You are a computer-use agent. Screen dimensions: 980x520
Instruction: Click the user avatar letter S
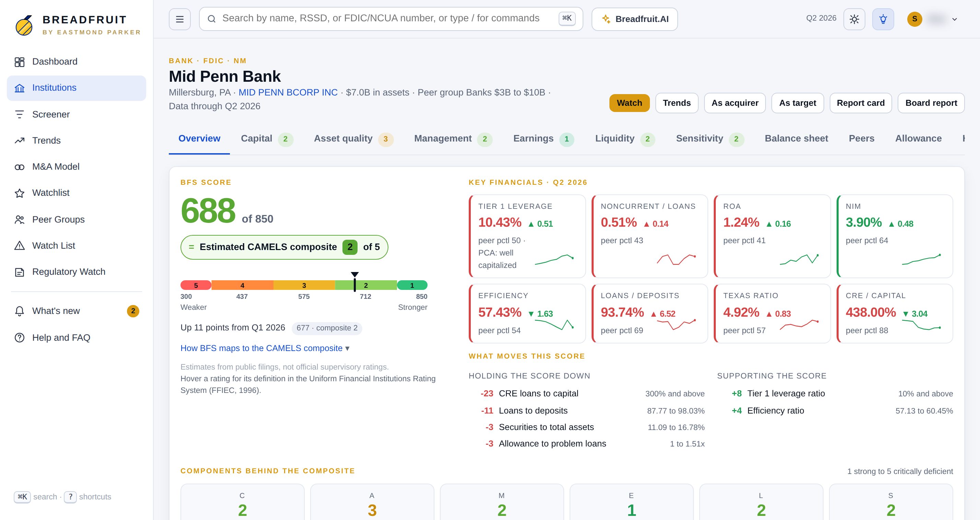(914, 19)
